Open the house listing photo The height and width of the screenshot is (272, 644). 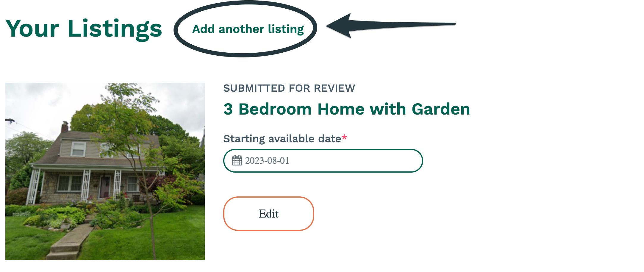(x=105, y=171)
